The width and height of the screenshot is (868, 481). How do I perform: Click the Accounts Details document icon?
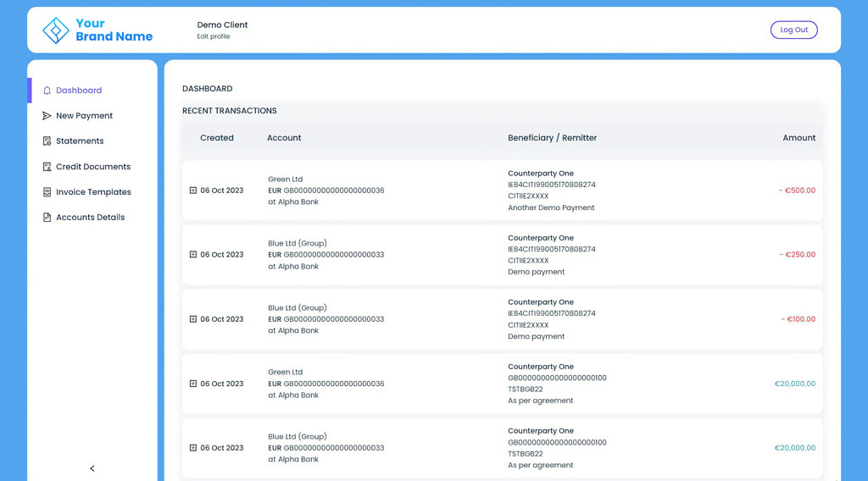[x=47, y=218]
